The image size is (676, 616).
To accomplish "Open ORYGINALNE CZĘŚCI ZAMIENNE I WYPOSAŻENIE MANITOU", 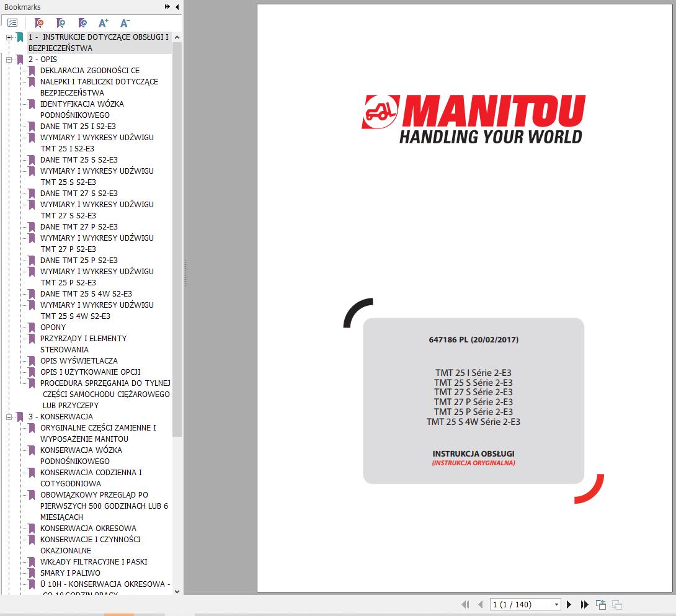I will tap(98, 434).
